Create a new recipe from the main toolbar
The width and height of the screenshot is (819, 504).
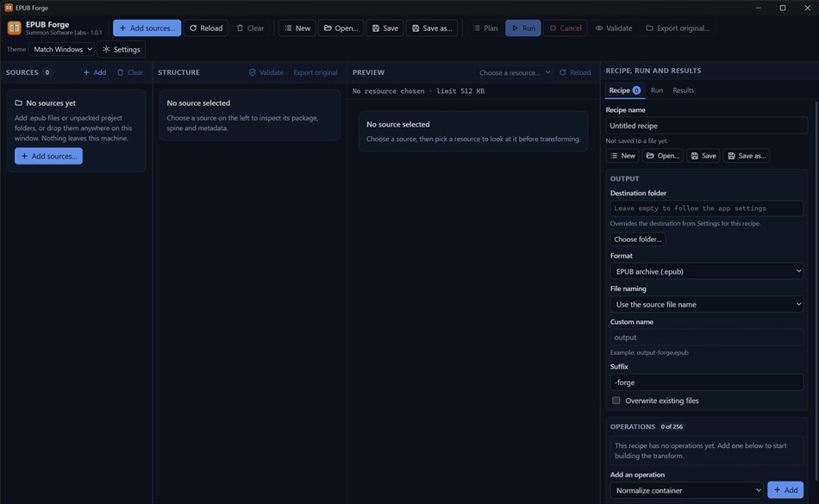tap(297, 28)
